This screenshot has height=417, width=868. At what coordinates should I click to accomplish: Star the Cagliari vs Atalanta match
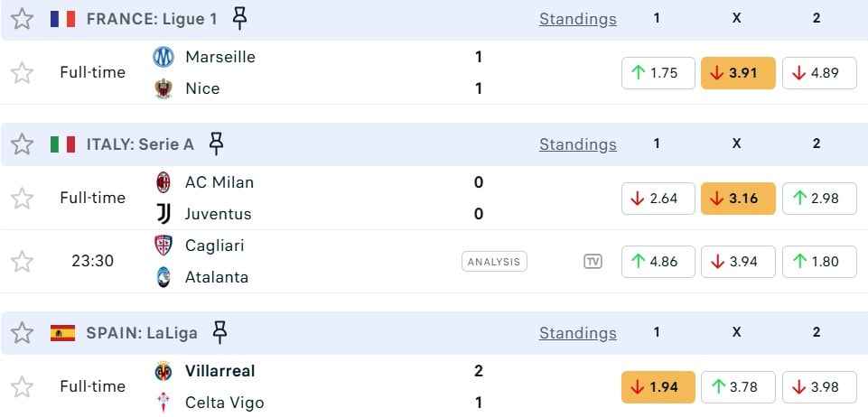[x=22, y=262]
